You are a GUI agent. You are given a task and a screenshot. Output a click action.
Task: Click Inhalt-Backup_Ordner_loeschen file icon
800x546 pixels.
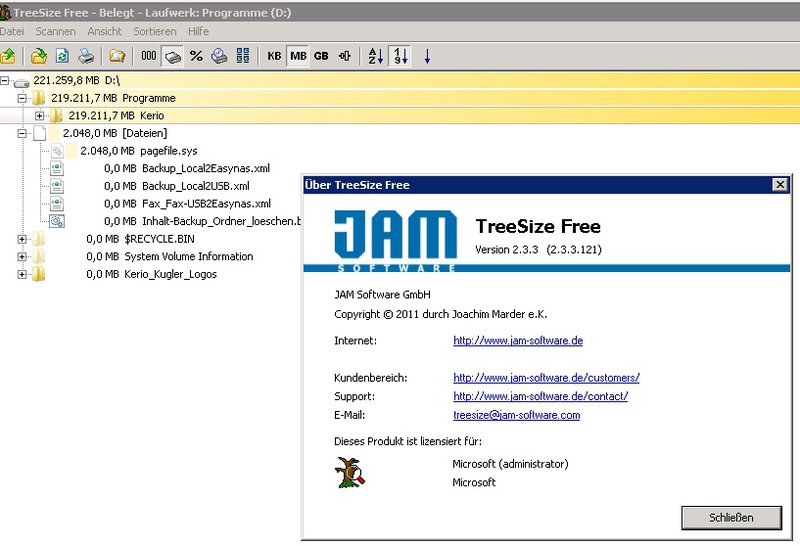57,221
